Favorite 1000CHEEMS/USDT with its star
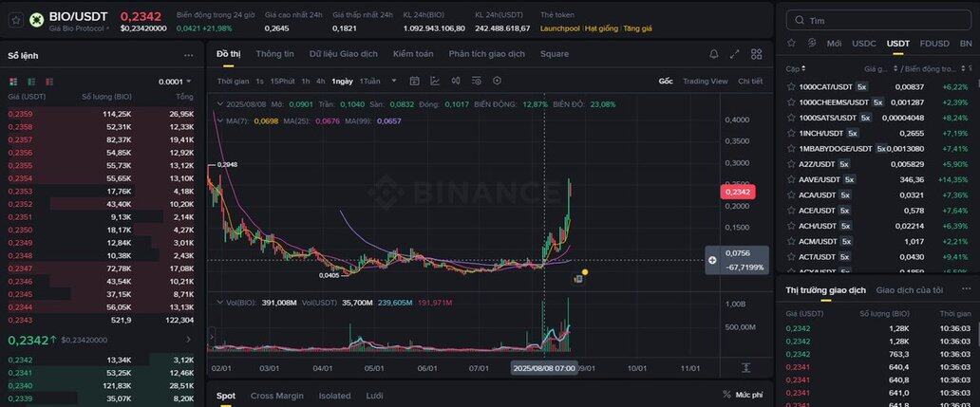Viewport: 980px width, 407px height. click(x=791, y=102)
